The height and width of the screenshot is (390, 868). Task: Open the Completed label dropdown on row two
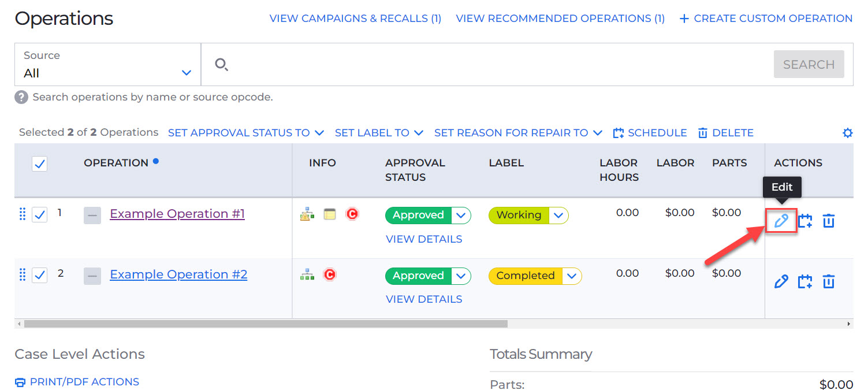(572, 276)
